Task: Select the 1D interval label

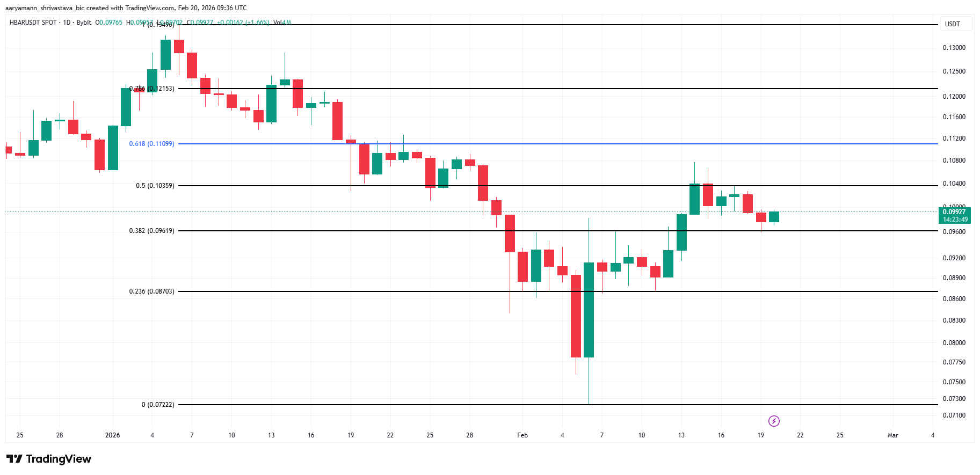Action: (x=67, y=23)
